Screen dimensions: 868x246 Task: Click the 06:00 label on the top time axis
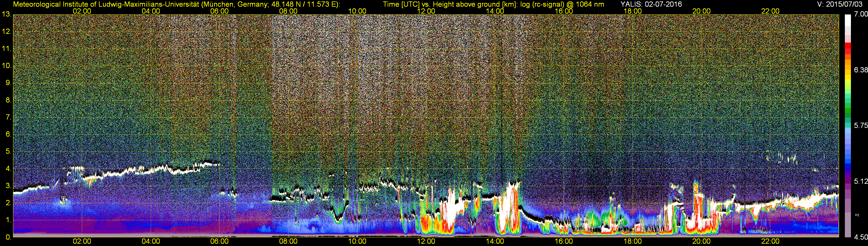(x=219, y=11)
